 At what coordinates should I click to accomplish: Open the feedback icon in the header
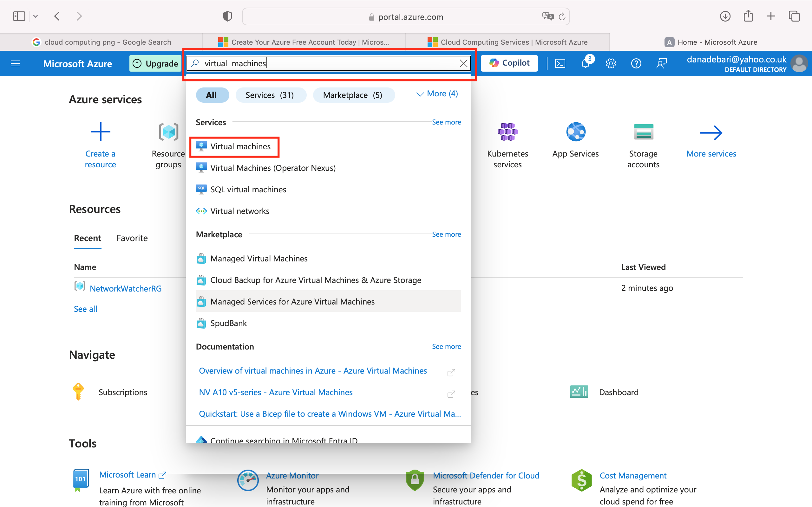661,63
